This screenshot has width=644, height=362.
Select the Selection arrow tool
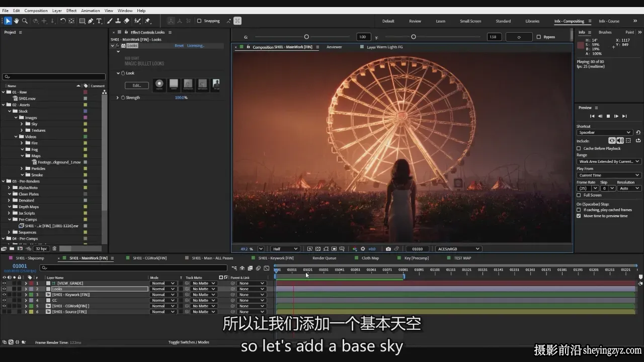pos(8,21)
